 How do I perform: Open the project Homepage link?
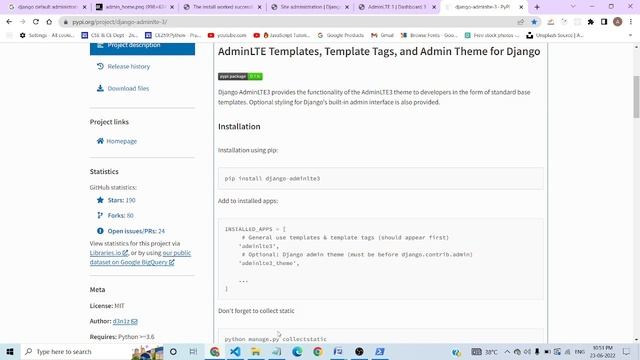pos(122,141)
